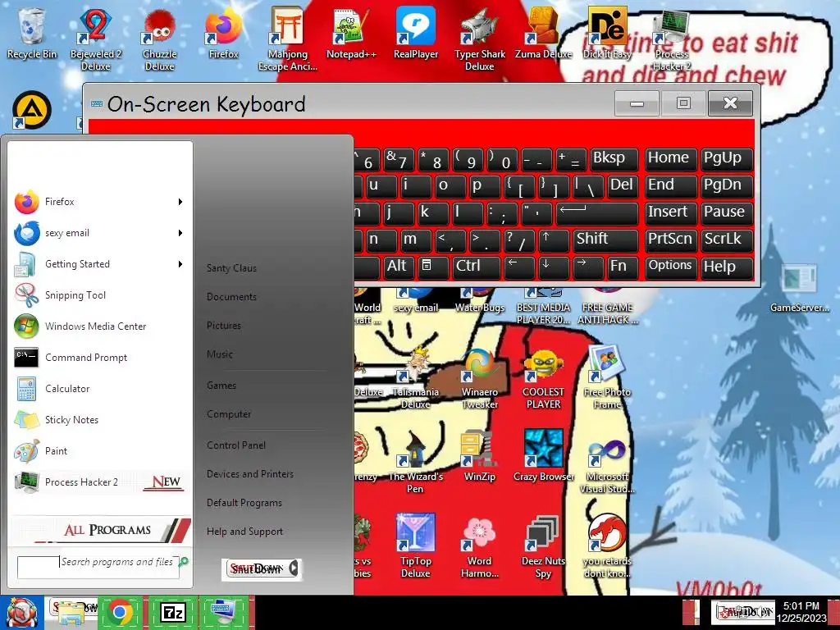The height and width of the screenshot is (630, 840).
Task: Click the Home key on On-Screen Keyboard
Action: [671, 158]
